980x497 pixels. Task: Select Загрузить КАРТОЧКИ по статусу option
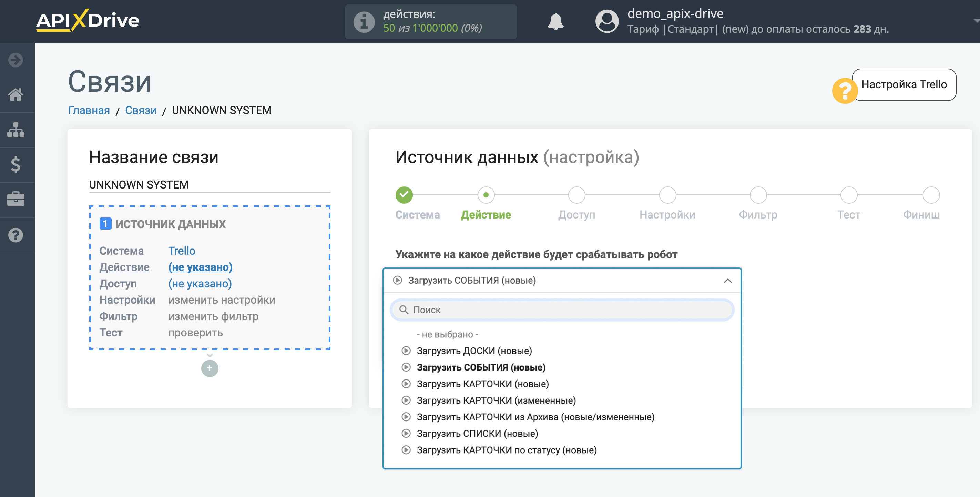tap(506, 450)
